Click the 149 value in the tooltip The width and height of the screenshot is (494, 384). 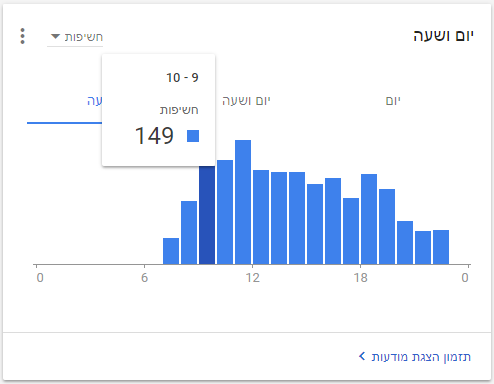coord(154,136)
